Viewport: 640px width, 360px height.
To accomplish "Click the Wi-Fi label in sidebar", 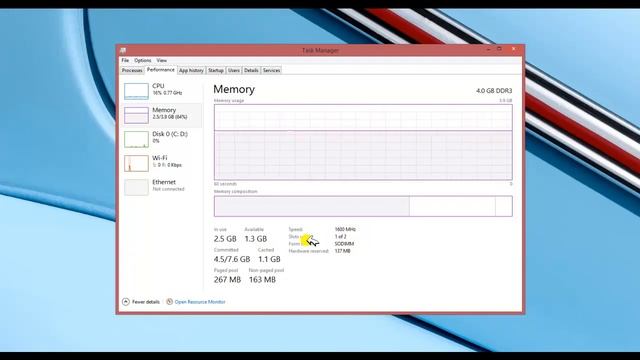I will click(x=160, y=158).
